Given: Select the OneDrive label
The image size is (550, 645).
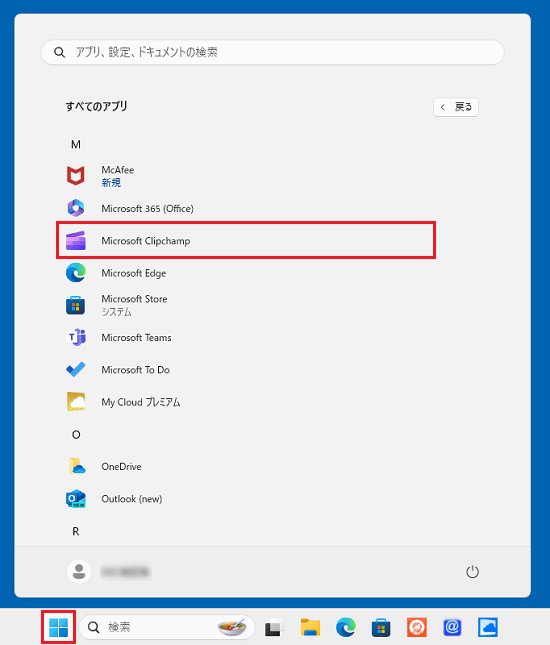Looking at the screenshot, I should tap(121, 466).
